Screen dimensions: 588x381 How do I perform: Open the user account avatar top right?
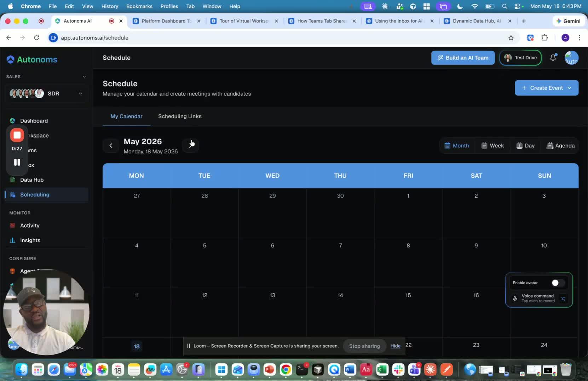pos(571,58)
